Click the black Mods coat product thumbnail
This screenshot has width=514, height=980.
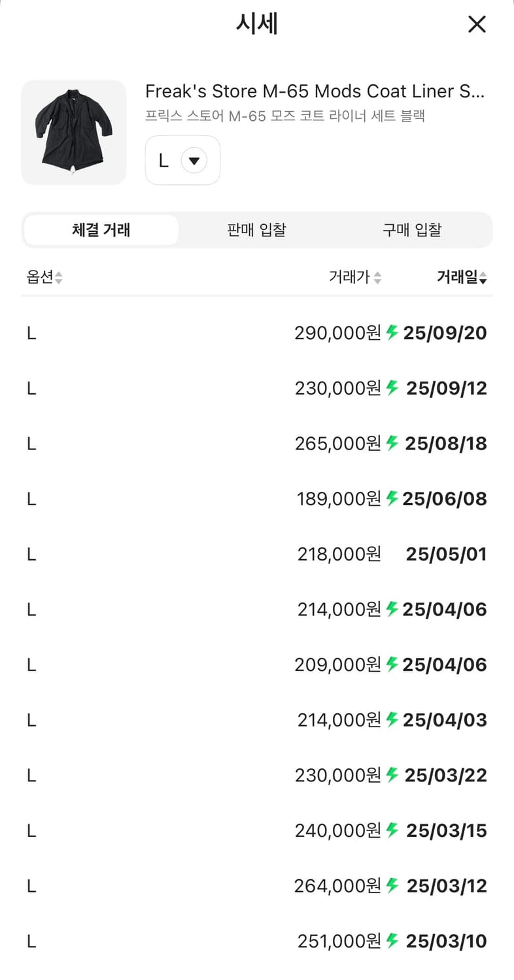point(74,133)
